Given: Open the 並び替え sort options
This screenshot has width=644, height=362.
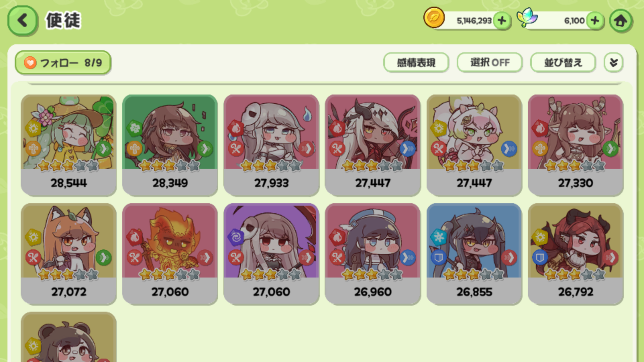Looking at the screenshot, I should click(563, 62).
